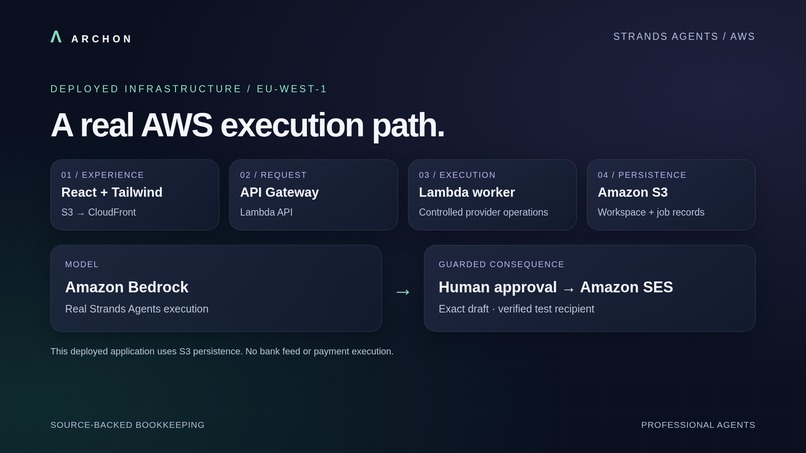Click the S3 persistence disclaimer sentence
This screenshot has width=806, height=453.
[x=222, y=352]
